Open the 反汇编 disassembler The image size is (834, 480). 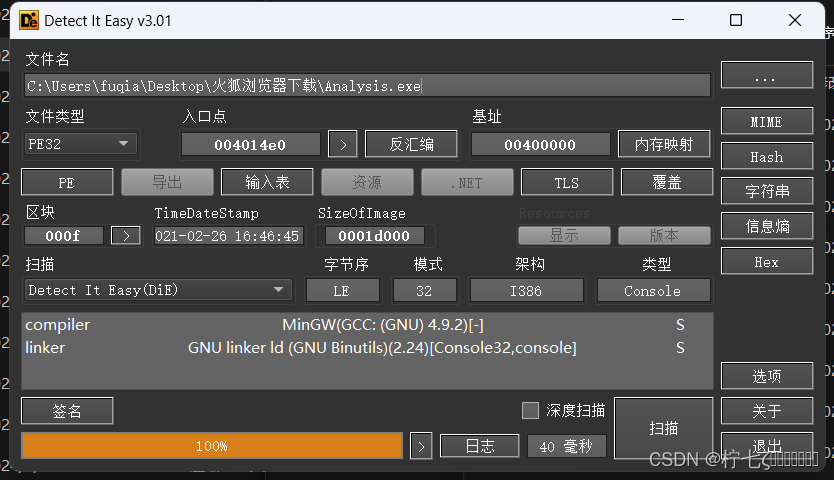point(411,144)
